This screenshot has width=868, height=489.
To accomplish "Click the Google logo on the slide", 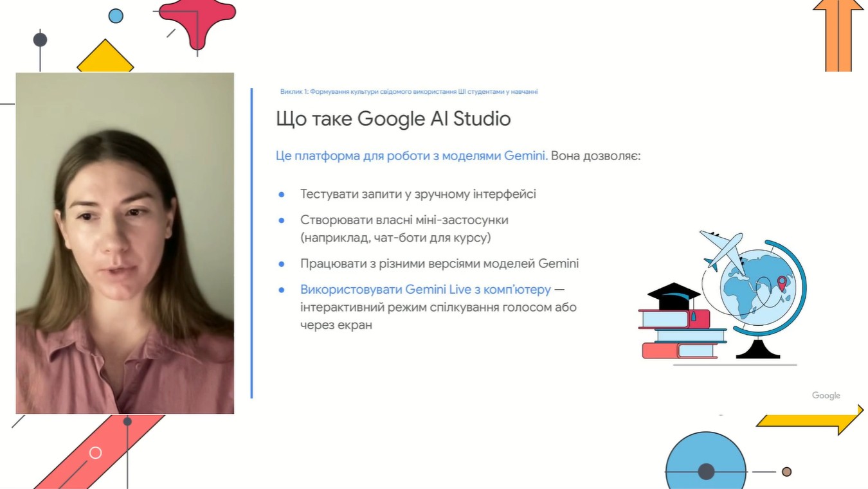I will pos(826,395).
